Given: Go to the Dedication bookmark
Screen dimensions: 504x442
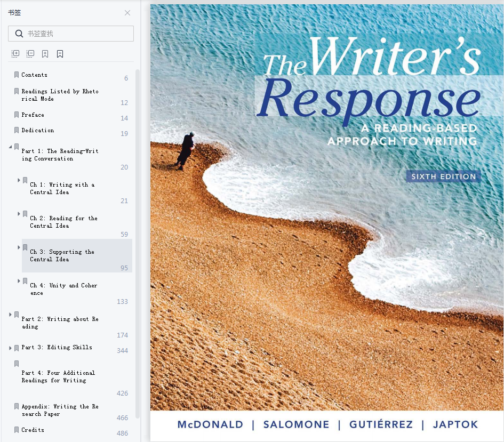Looking at the screenshot, I should [38, 130].
